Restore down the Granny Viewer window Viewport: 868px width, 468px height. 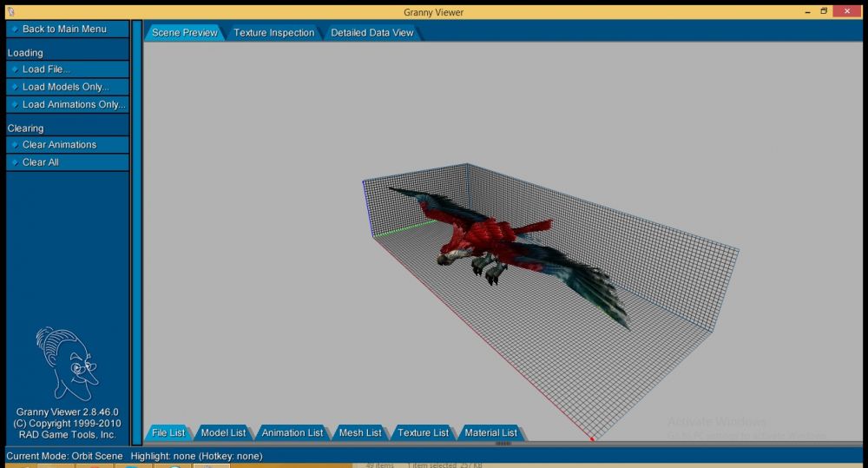pyautogui.click(x=824, y=11)
